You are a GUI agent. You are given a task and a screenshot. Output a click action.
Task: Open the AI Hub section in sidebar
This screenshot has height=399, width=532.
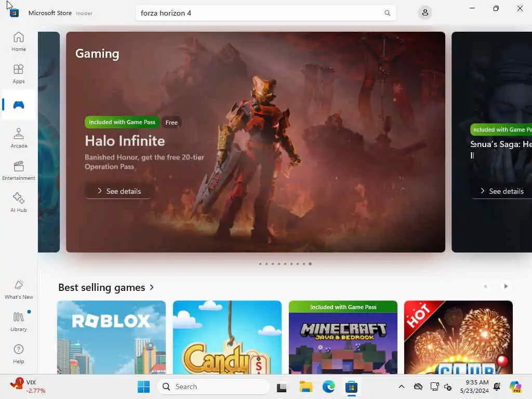19,203
